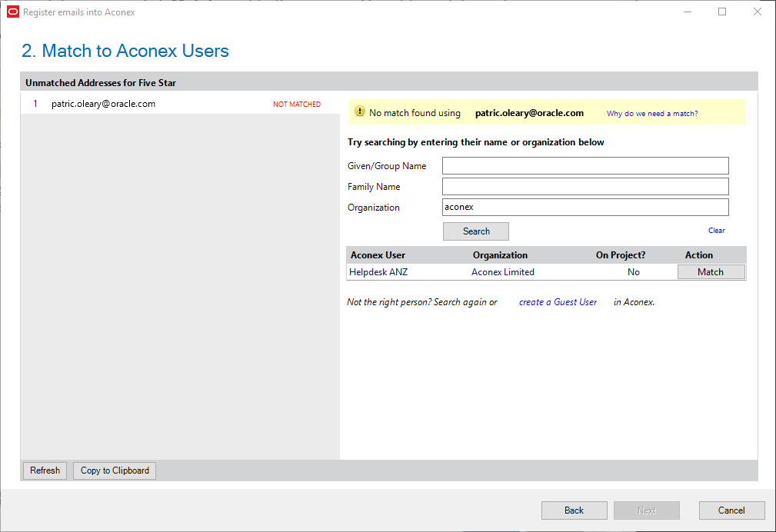
Task: Cancel the register emails wizard
Action: pos(731,510)
